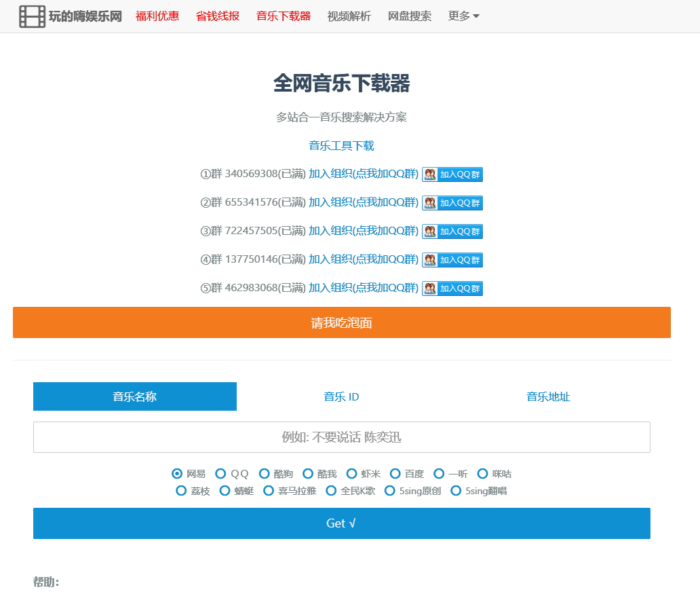Click the 加入QQ群 badge for group 462983068
Screen dimensions: 700x594
tap(452, 289)
